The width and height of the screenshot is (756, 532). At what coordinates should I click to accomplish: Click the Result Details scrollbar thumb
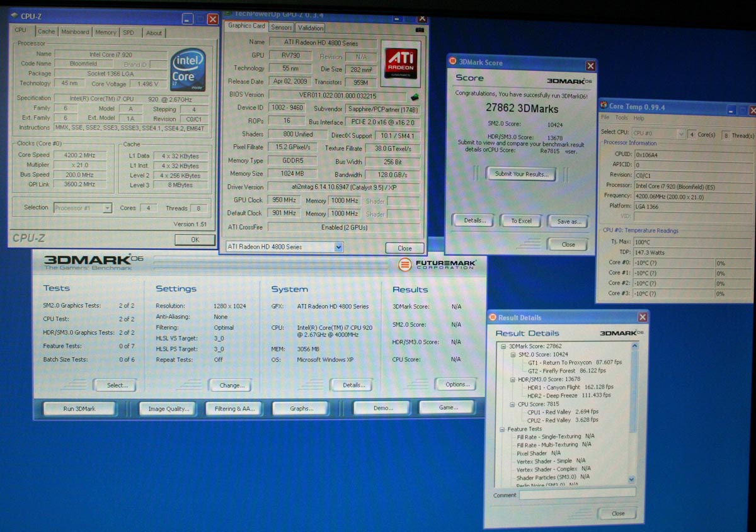tap(633, 393)
